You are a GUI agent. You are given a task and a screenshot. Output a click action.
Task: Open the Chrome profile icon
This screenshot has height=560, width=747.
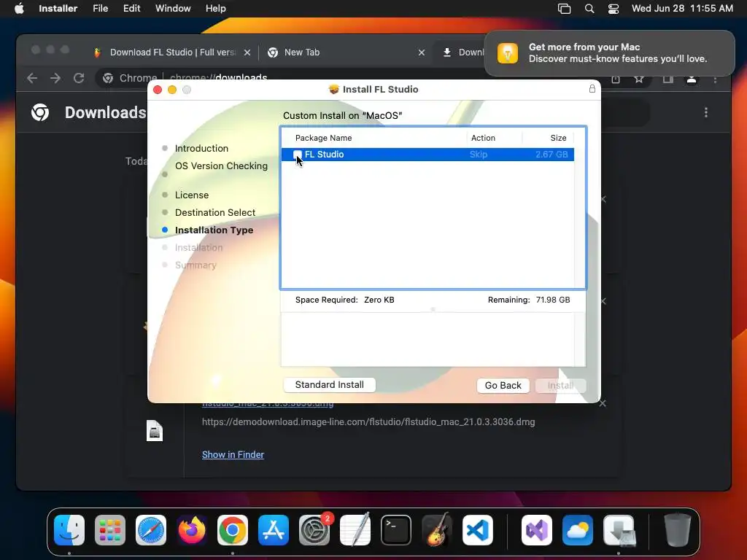692,79
